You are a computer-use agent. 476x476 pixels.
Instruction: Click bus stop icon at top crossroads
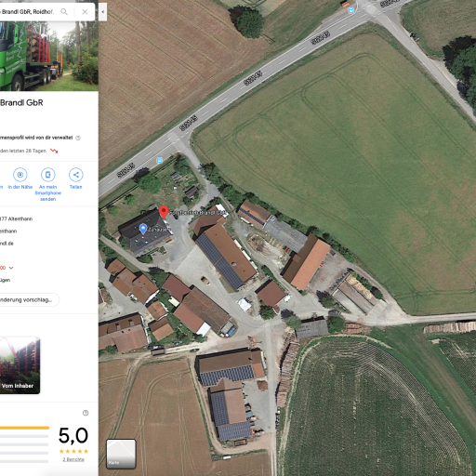(351, 11)
